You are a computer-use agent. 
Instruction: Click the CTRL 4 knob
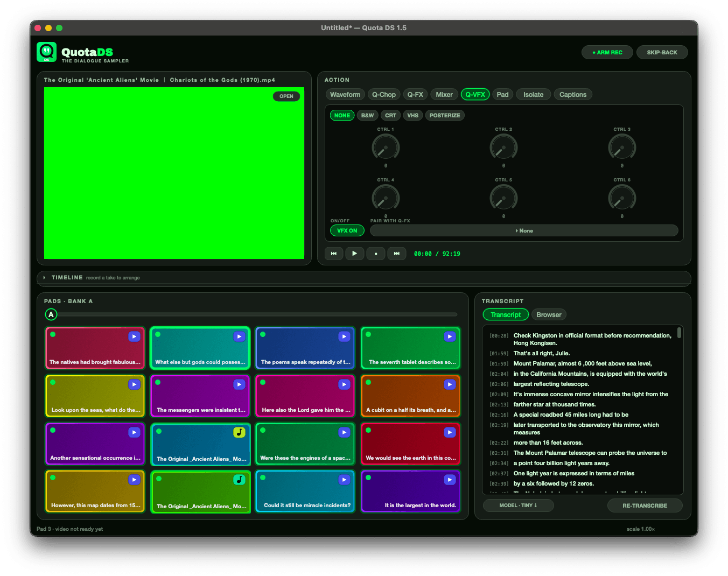pos(386,198)
